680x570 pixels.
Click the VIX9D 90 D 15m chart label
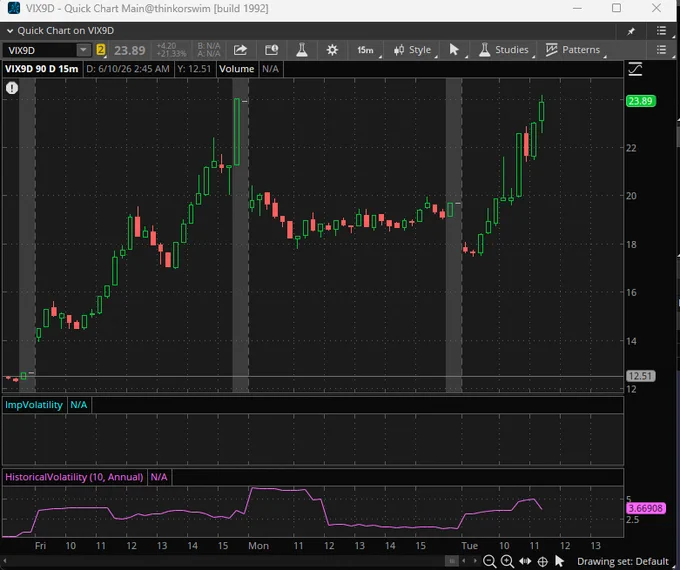pos(42,69)
